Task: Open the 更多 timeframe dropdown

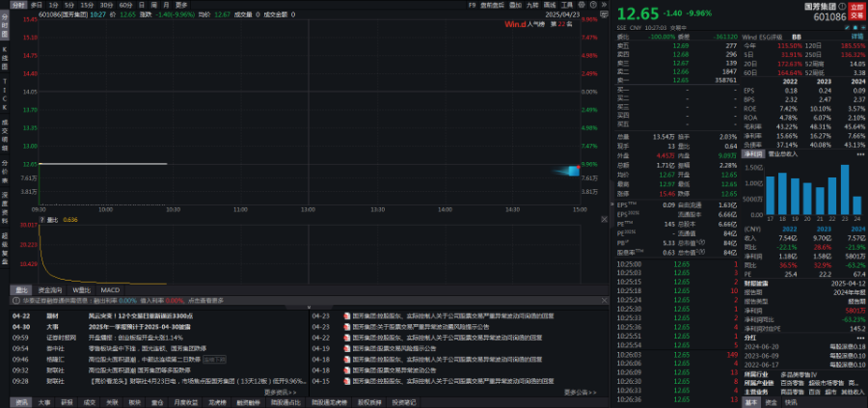Action: [x=181, y=5]
